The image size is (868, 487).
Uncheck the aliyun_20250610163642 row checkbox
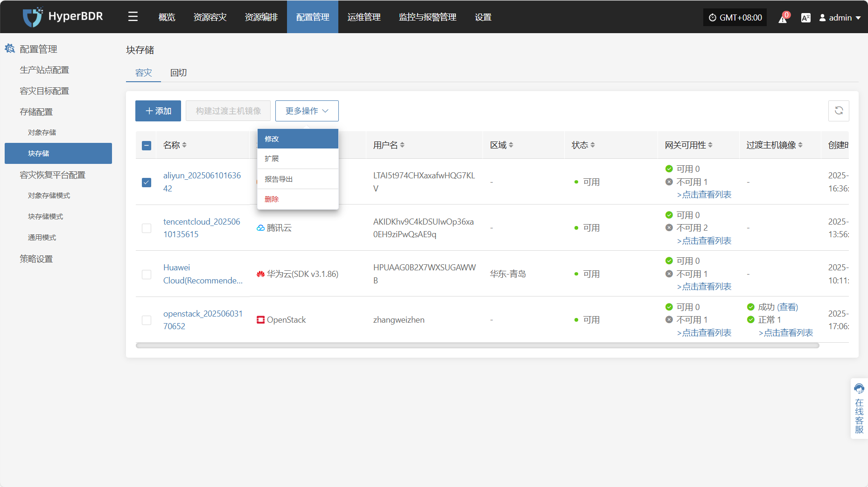[x=147, y=182]
